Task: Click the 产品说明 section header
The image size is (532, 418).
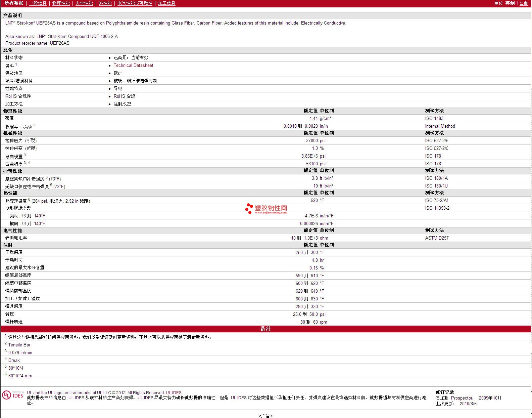Action: (x=12, y=15)
